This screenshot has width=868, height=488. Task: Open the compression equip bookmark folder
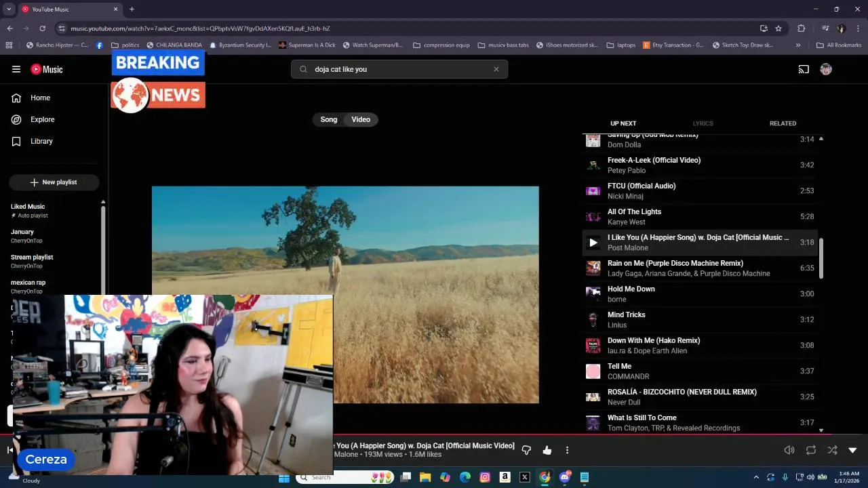441,45
